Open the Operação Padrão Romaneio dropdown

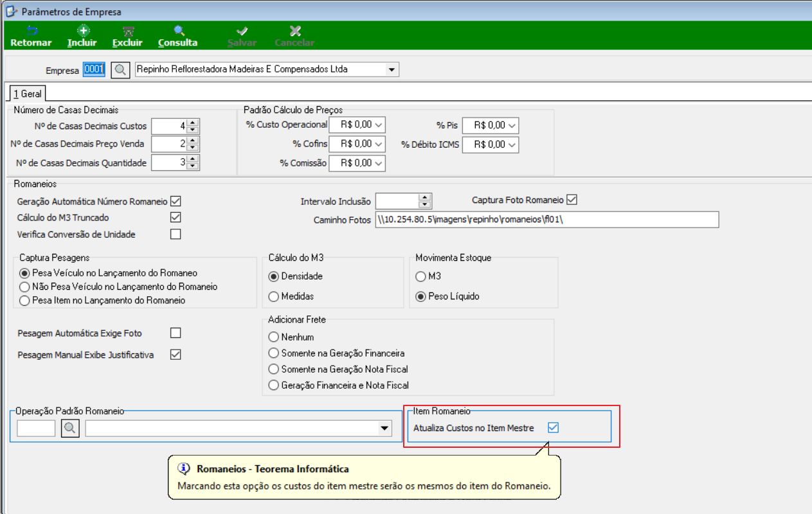pyautogui.click(x=384, y=429)
